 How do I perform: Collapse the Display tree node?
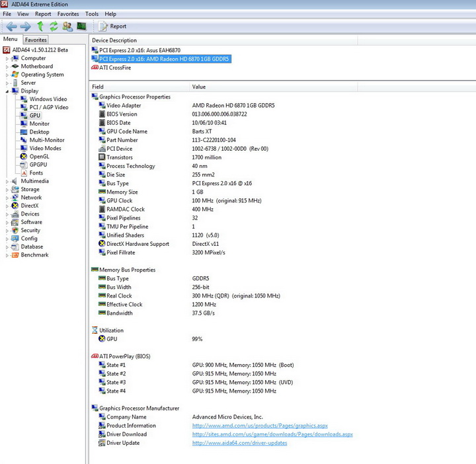pyautogui.click(x=7, y=91)
